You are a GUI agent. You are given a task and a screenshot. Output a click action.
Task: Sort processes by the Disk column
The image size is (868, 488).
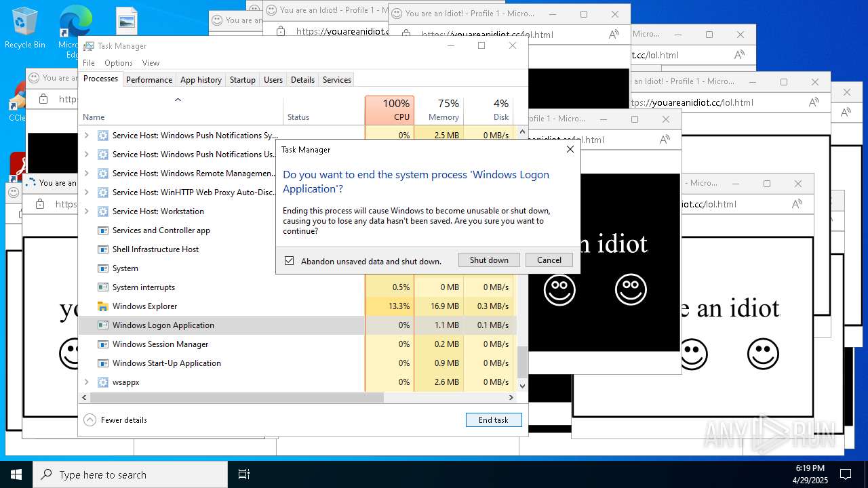[488, 110]
